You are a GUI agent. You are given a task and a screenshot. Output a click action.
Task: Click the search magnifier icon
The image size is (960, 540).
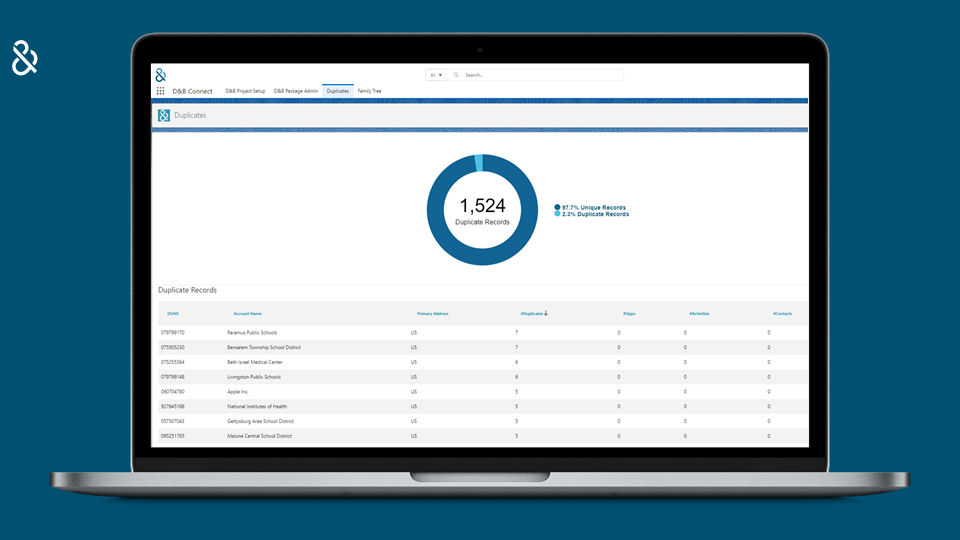tap(457, 75)
